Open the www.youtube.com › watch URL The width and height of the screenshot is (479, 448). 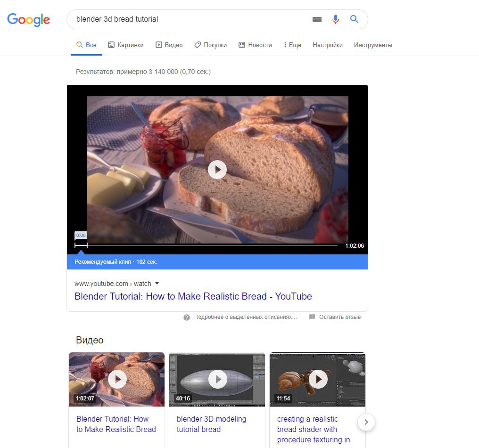coord(113,284)
